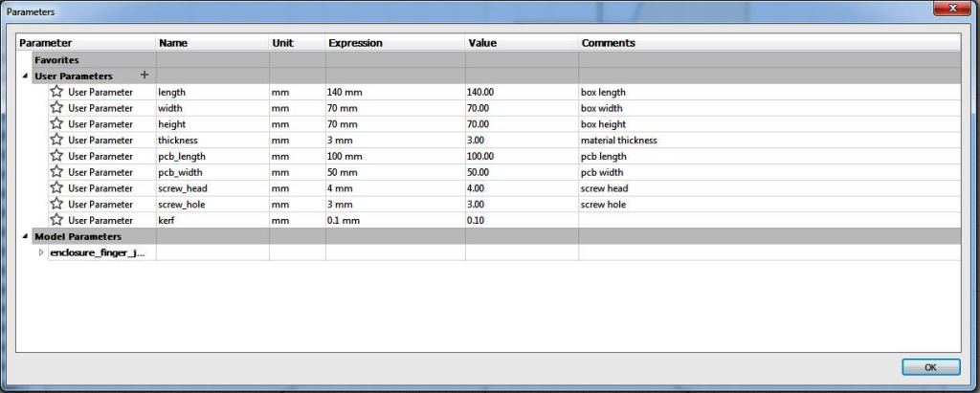Favorite the length user parameter star
The image size is (980, 393).
[56, 92]
